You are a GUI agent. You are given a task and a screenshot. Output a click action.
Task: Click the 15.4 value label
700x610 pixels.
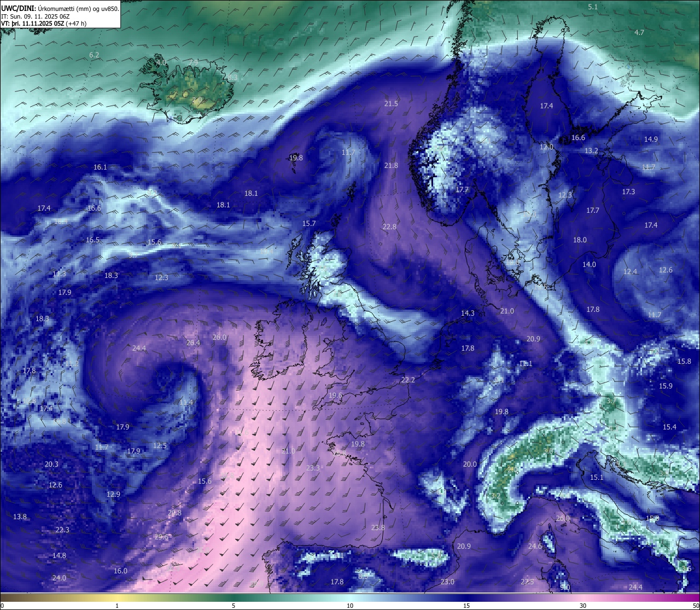[x=669, y=427]
